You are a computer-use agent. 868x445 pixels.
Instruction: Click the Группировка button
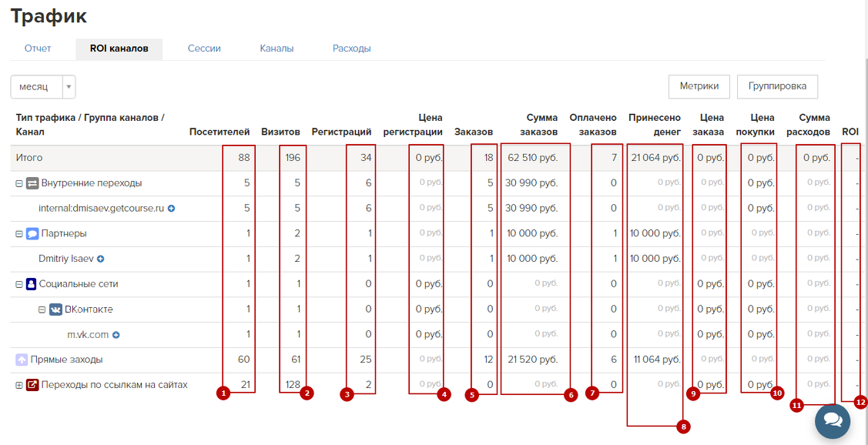click(x=777, y=86)
